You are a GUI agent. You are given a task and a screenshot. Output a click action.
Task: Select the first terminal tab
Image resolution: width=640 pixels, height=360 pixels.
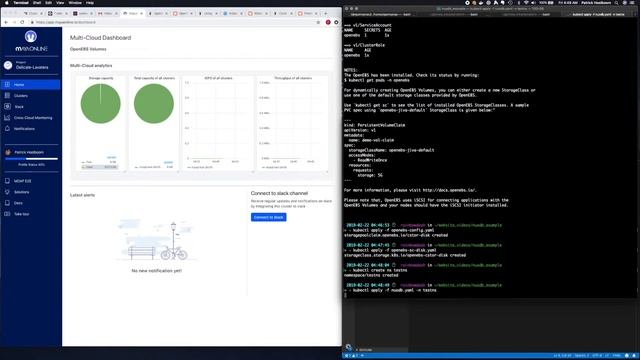(x=380, y=14)
